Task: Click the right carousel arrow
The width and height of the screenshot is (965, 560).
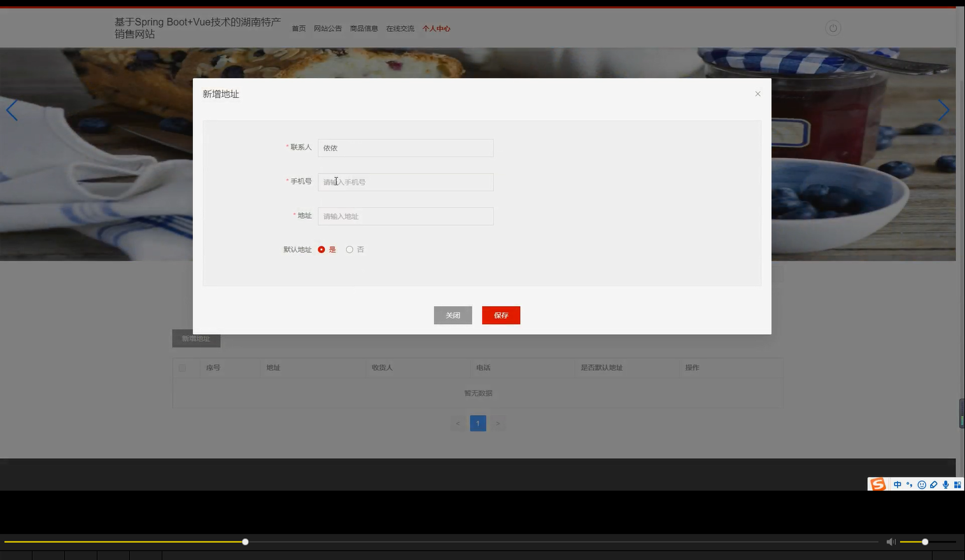Action: 944,109
